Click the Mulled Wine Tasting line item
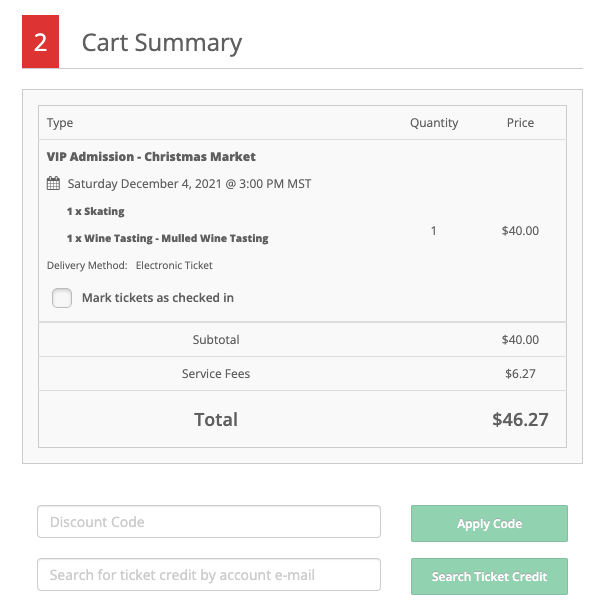Viewport: 604px width, 613px height. [x=167, y=238]
